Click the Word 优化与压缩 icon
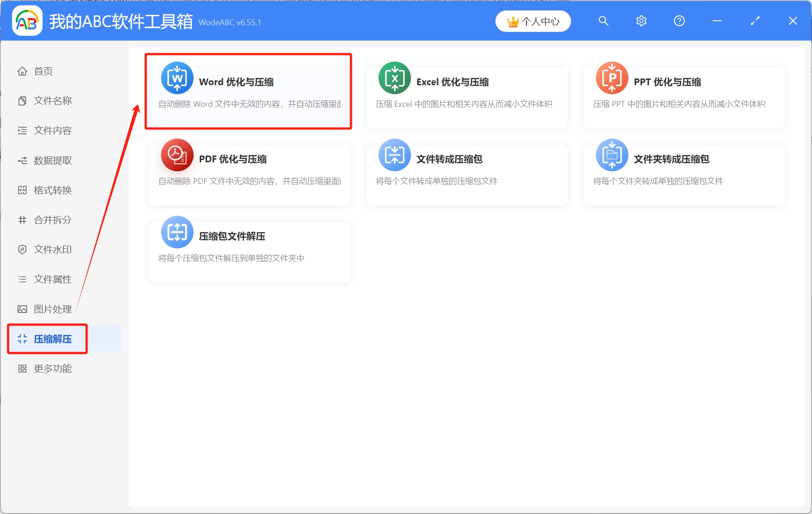Viewport: 812px width, 514px height. [177, 78]
